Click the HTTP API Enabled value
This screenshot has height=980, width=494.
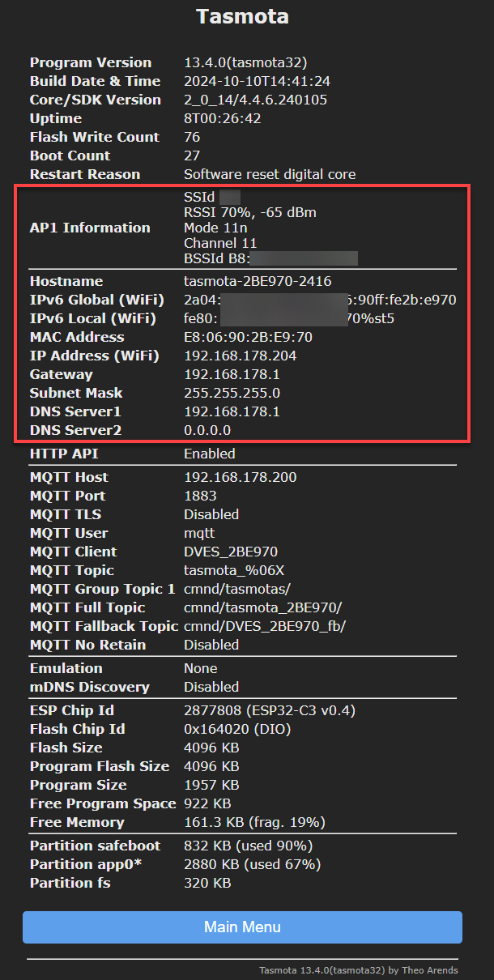coord(209,454)
